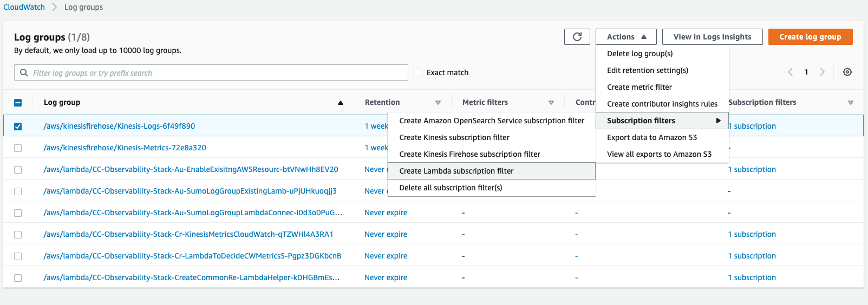Open the table preferences gear icon
This screenshot has height=305, width=868.
tap(847, 72)
